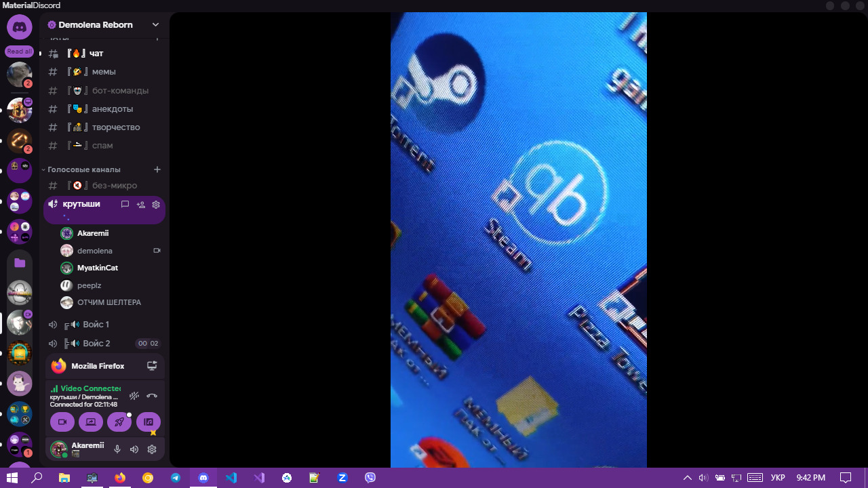Open the server folder icon in sidebar
Viewport: 868px width, 488px height.
click(20, 263)
